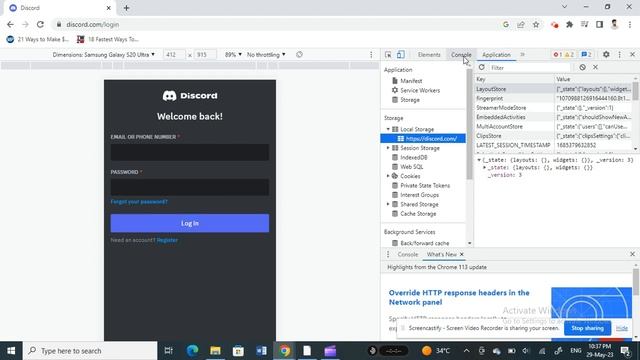The height and width of the screenshot is (360, 640).
Task: Select the What's New drawer tab
Action: coord(442,254)
